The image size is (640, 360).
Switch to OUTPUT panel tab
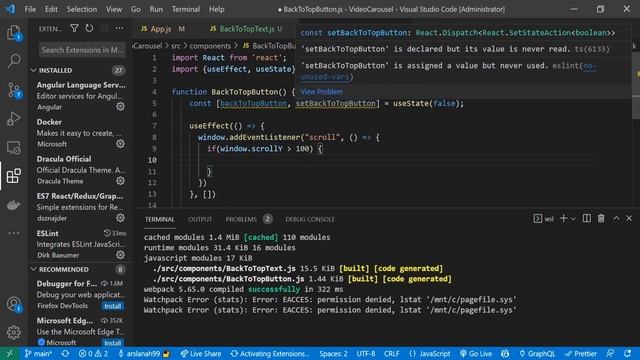[x=200, y=219]
